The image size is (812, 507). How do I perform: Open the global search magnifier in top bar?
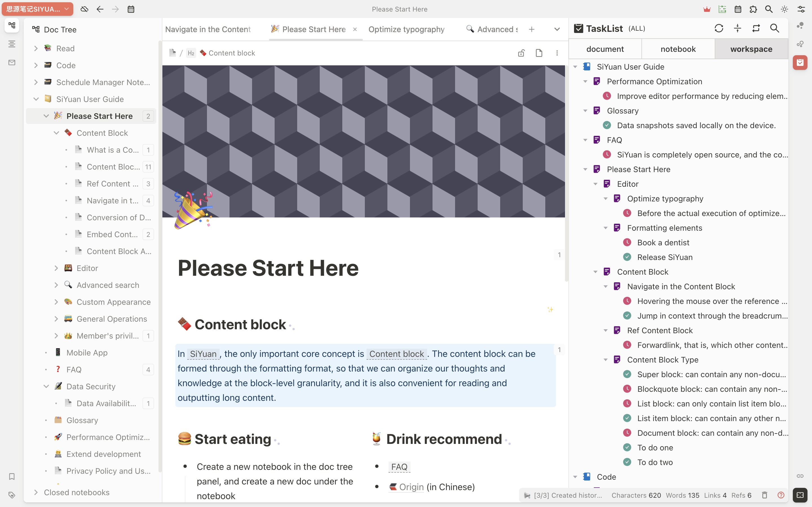pyautogui.click(x=769, y=9)
